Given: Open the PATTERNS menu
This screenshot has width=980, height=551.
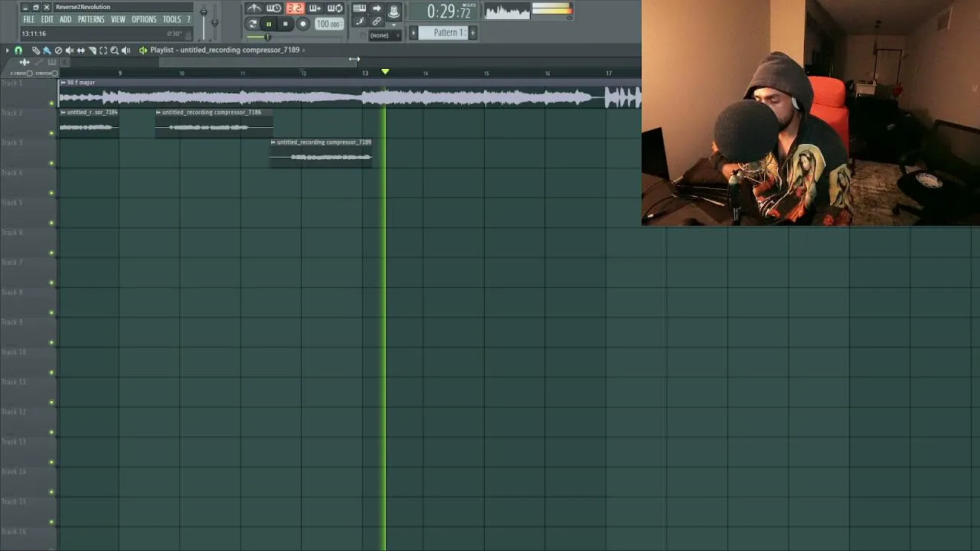Looking at the screenshot, I should click(x=91, y=19).
